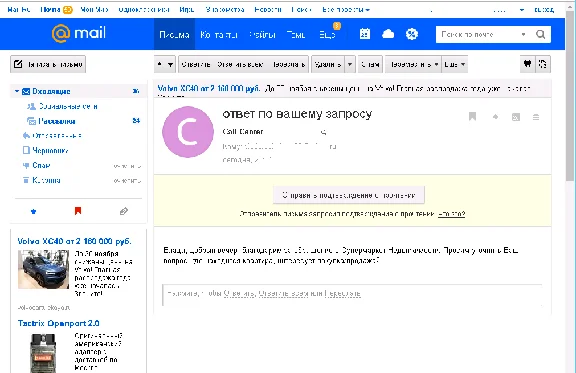
Task: Open the Черновики folder
Action: [x=50, y=150]
